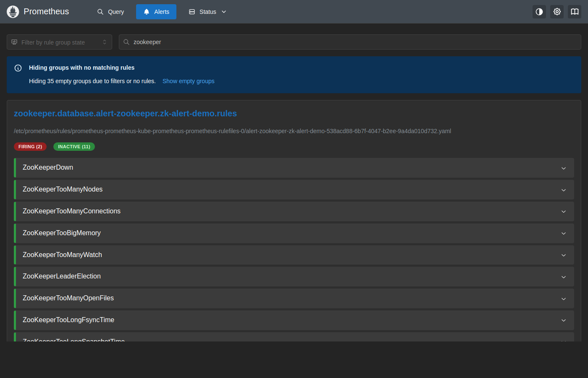The image size is (588, 378).
Task: Open the settings gear icon
Action: (557, 12)
